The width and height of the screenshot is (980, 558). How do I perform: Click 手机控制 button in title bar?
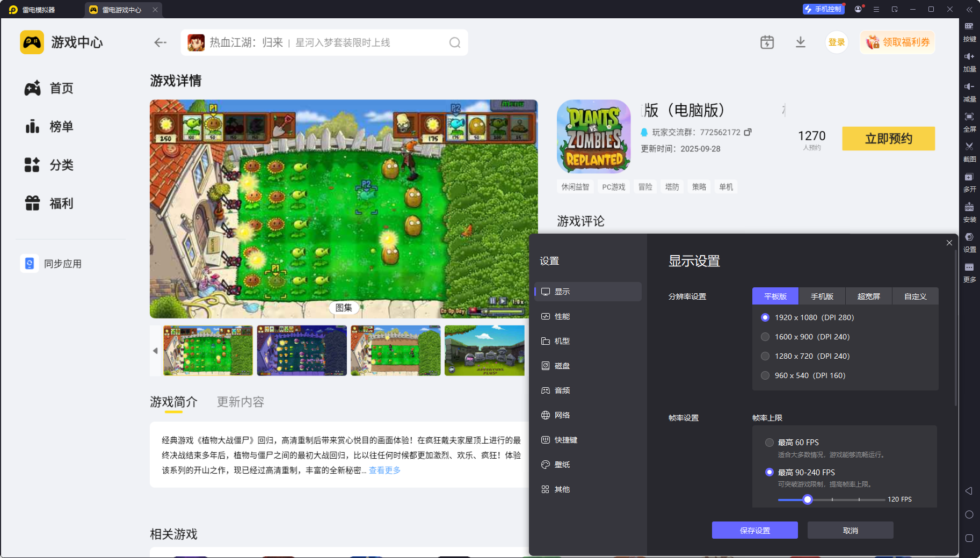(x=823, y=9)
